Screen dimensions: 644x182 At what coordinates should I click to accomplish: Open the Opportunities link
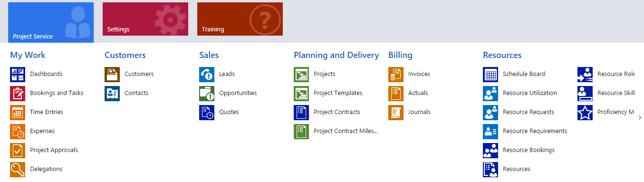(238, 93)
